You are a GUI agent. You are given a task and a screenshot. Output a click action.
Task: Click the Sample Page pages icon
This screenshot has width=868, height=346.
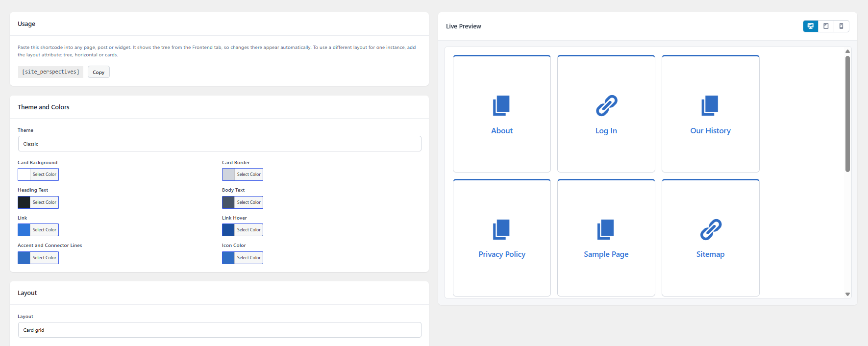point(606,229)
